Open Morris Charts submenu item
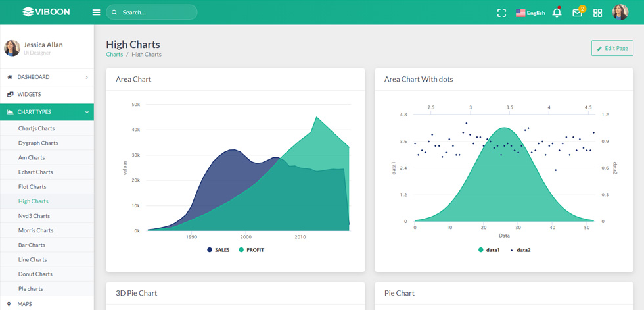Image resolution: width=644 pixels, height=310 pixels. 47,230
